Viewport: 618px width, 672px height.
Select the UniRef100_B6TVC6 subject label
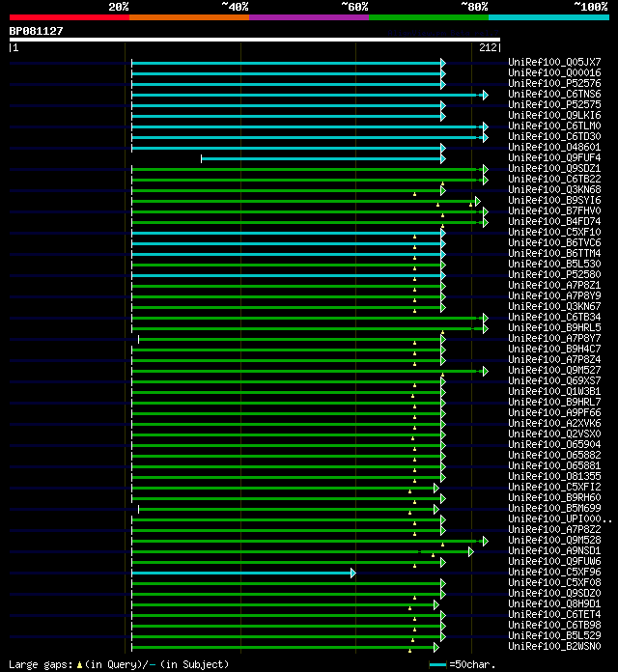click(554, 243)
